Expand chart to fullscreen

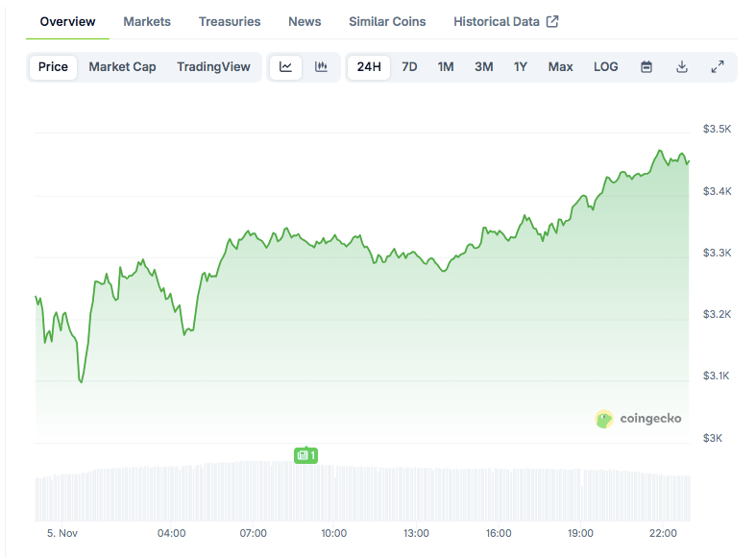[x=718, y=67]
